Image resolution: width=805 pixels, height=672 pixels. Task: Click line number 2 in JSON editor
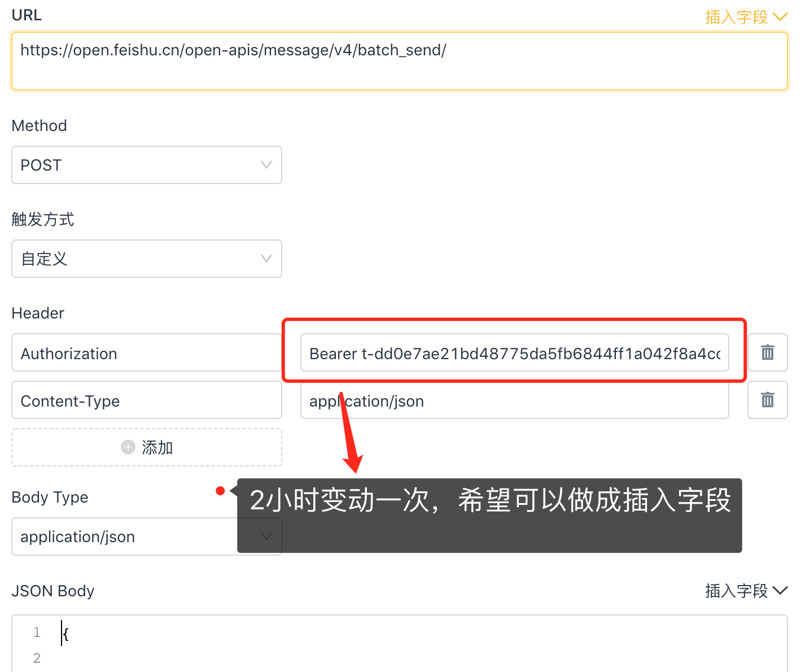click(37, 658)
